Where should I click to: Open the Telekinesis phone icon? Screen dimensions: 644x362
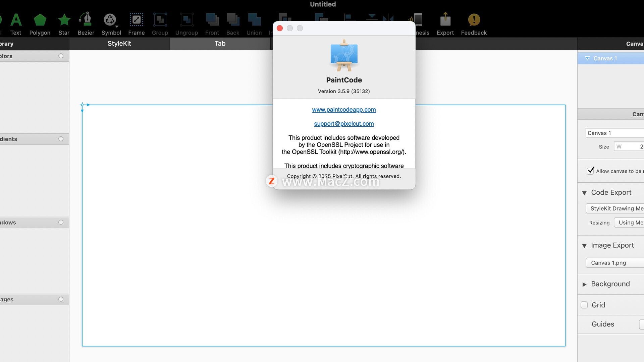pos(418,19)
